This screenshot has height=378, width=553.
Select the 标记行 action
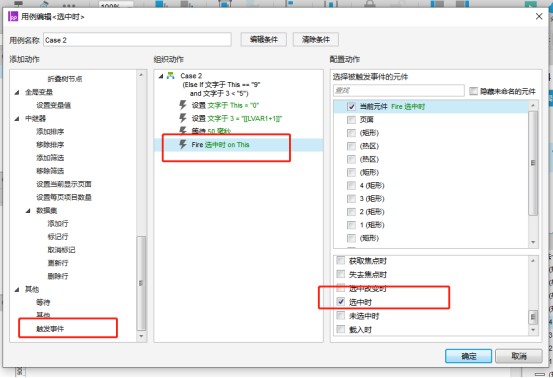tap(58, 237)
